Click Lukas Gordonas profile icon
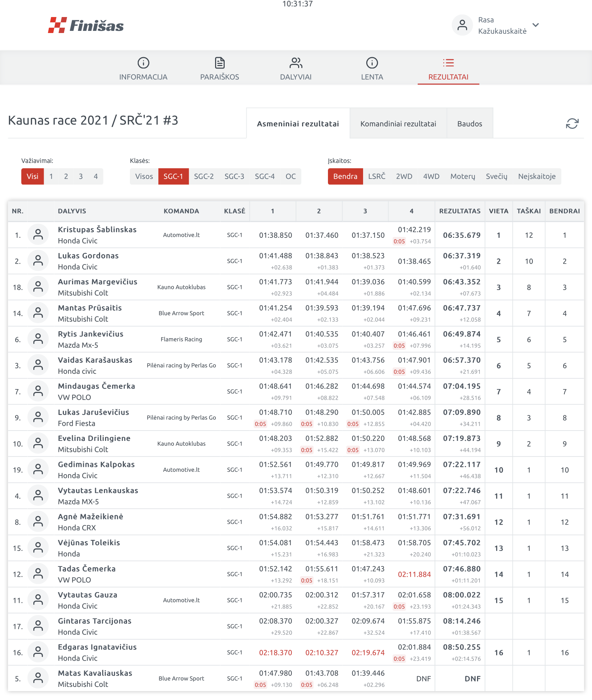 [x=38, y=261]
